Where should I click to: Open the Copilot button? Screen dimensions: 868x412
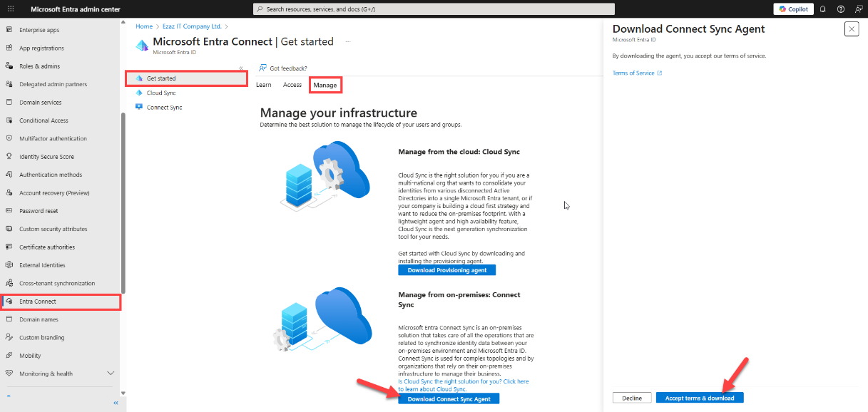point(793,9)
